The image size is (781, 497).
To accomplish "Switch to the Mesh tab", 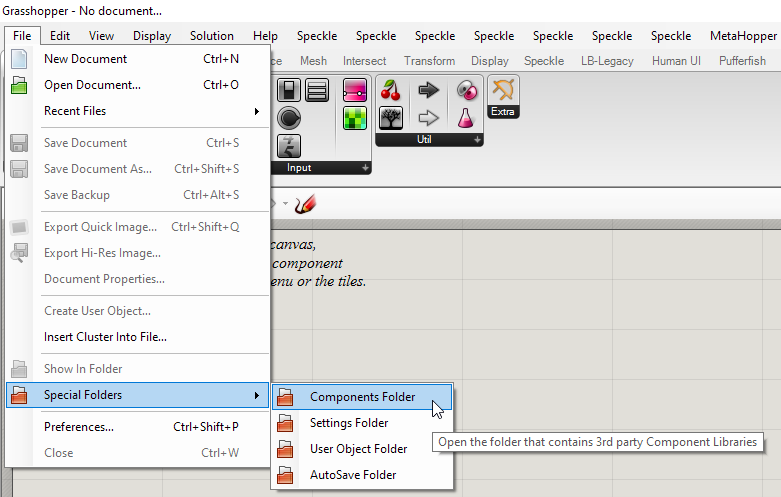I will tap(313, 61).
